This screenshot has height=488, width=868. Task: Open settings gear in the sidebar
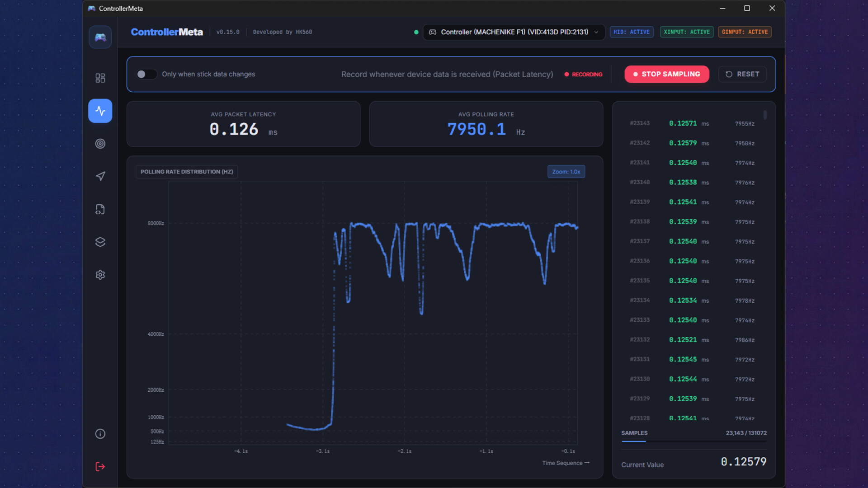100,275
